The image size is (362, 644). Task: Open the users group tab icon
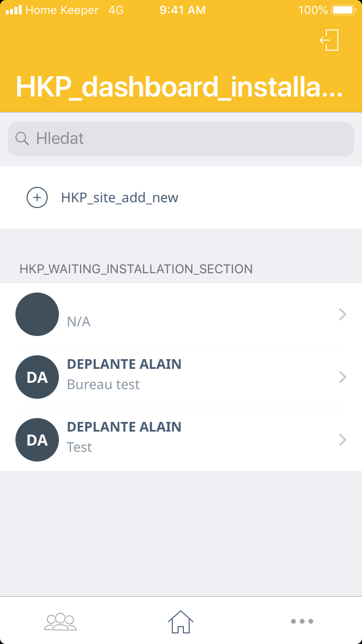coord(60,621)
